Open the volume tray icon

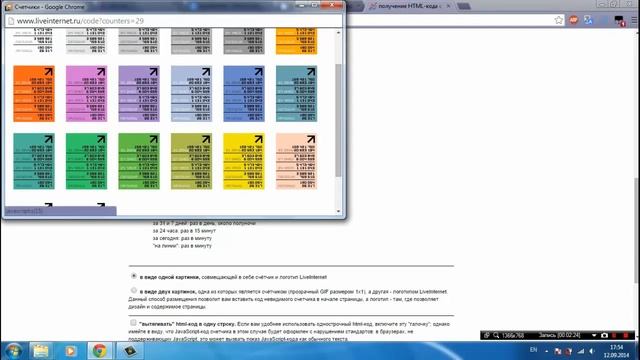coord(591,351)
